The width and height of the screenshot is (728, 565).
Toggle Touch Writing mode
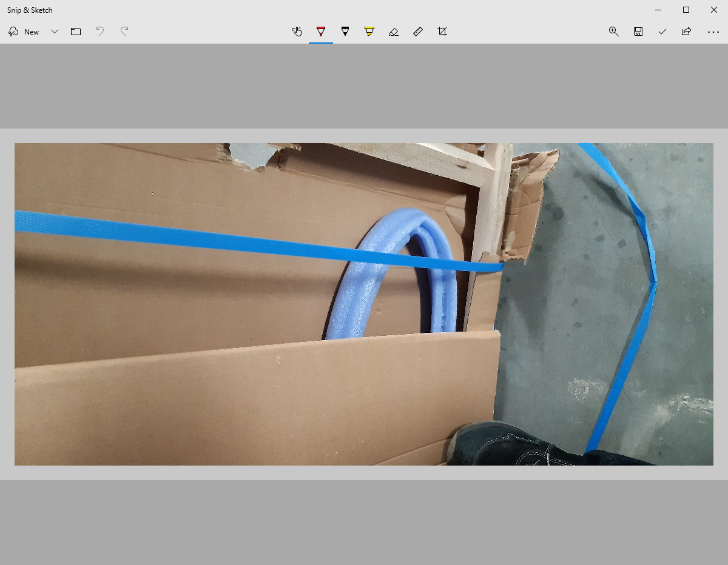tap(297, 32)
